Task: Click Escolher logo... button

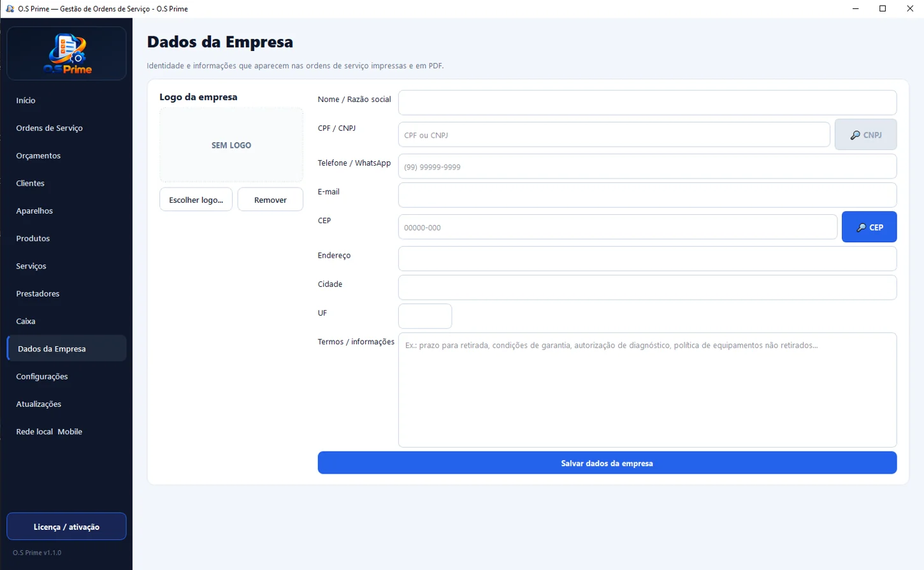Action: coord(196,200)
